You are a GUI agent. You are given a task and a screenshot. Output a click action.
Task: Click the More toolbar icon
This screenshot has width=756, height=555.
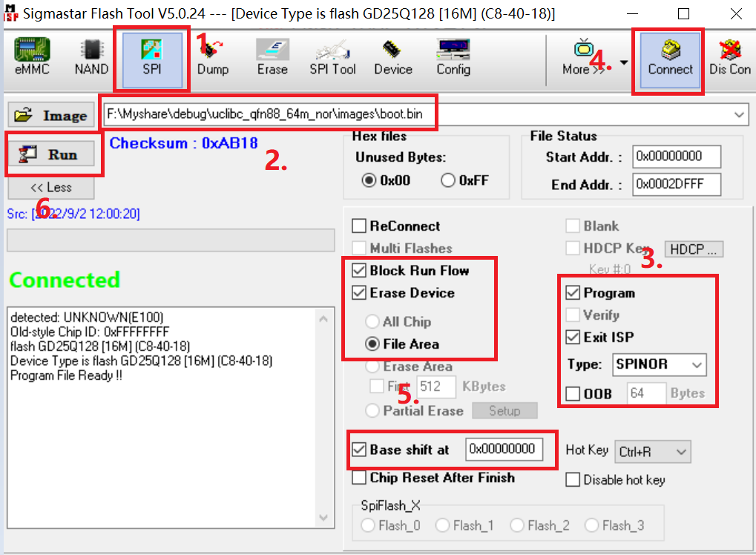[583, 57]
